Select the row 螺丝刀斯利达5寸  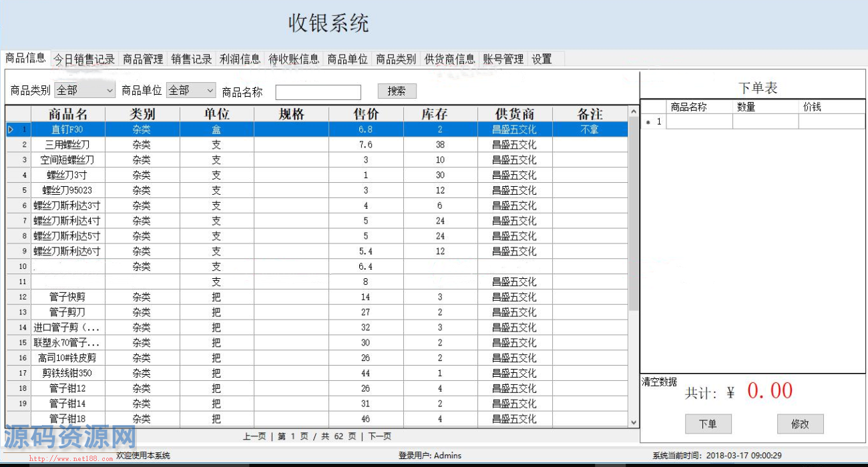pyautogui.click(x=317, y=236)
